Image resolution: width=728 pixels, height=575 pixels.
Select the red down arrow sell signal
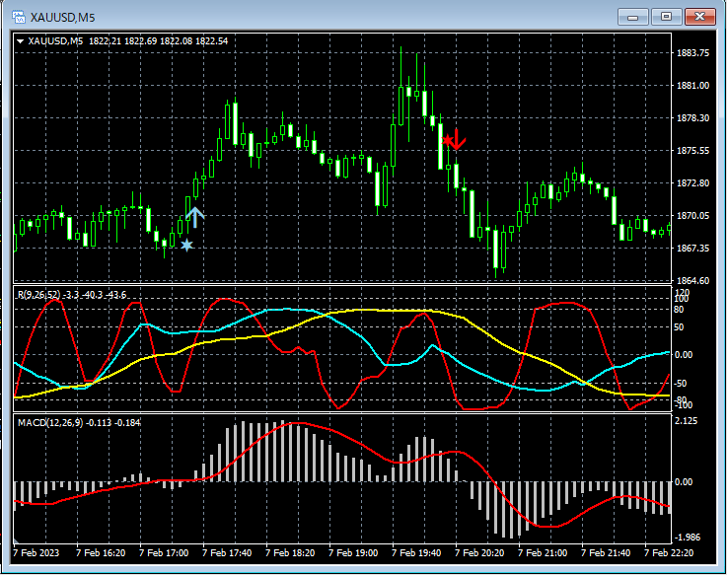[458, 140]
